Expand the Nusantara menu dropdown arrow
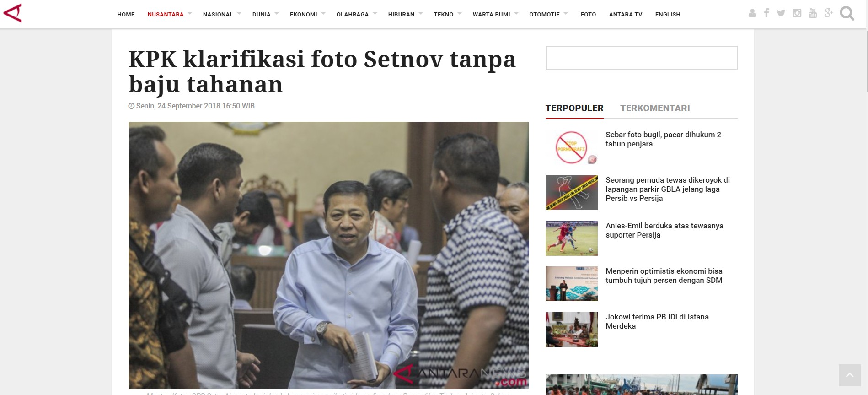 coord(190,14)
